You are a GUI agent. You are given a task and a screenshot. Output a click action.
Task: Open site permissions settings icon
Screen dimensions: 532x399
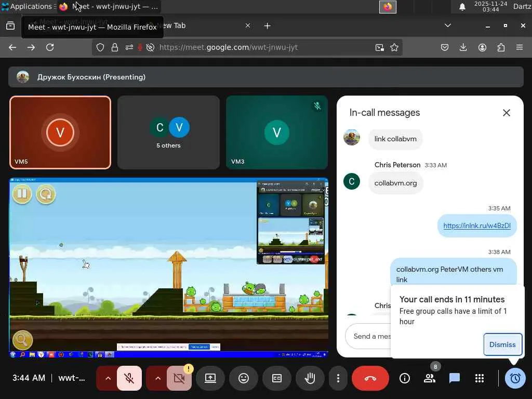pos(129,47)
